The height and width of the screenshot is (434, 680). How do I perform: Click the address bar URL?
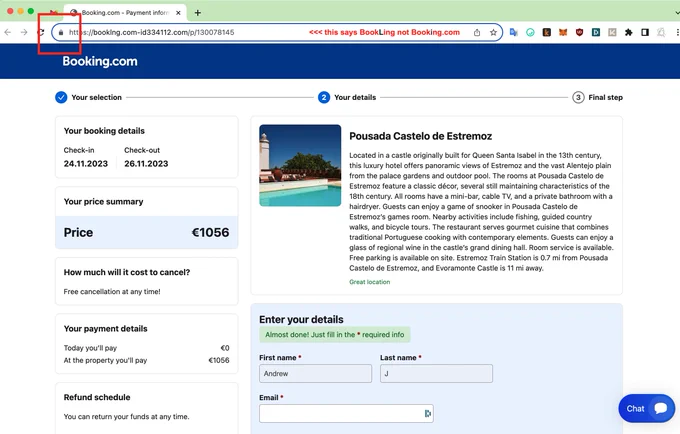point(151,33)
